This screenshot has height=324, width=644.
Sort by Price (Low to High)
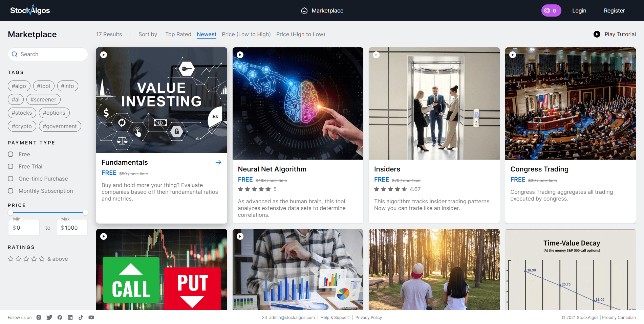coord(246,34)
